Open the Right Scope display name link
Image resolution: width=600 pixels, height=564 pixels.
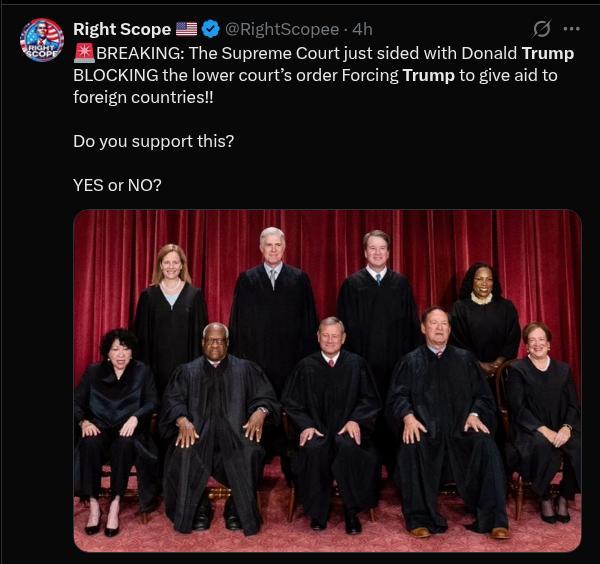(122, 29)
